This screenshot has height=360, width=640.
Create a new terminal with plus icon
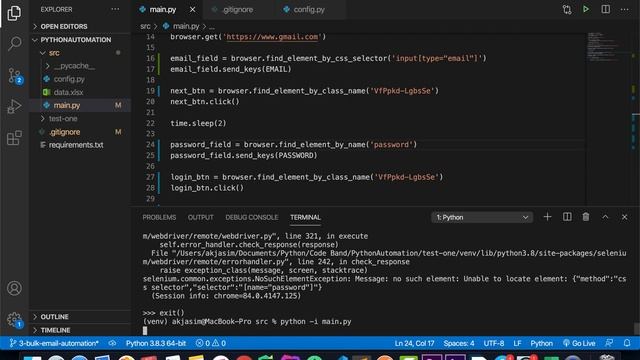point(547,217)
